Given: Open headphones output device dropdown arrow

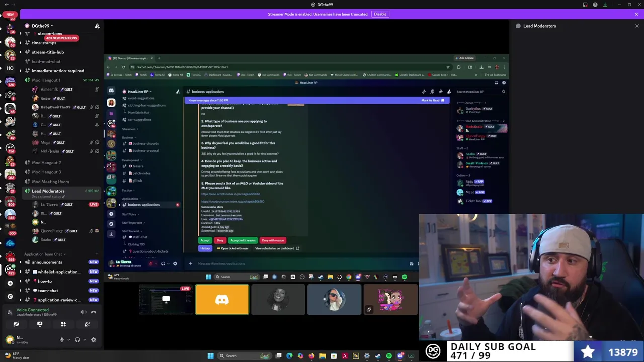Looking at the screenshot, I should [84, 340].
